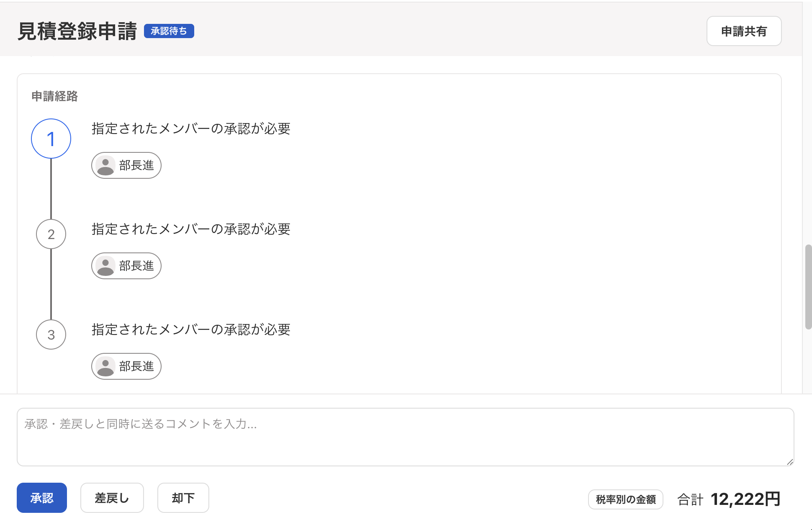Open 税率別の金額 breakdown
Image resolution: width=812 pixels, height=530 pixels.
626,499
